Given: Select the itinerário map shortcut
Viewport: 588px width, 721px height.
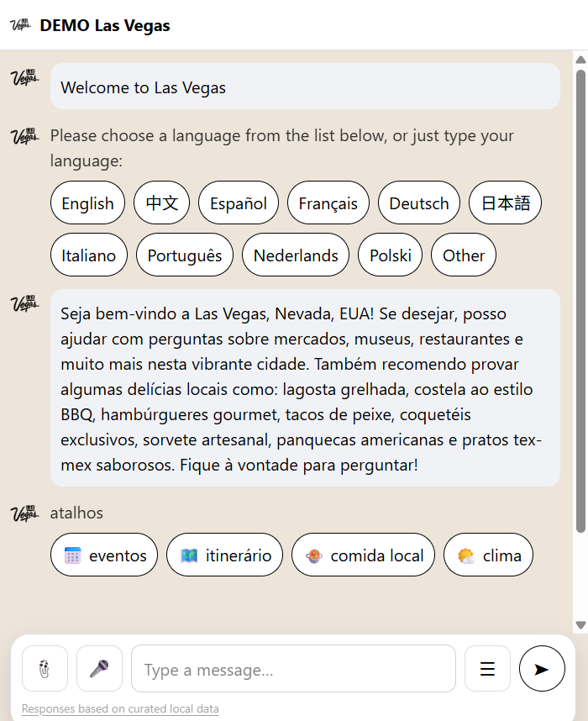Looking at the screenshot, I should point(224,555).
